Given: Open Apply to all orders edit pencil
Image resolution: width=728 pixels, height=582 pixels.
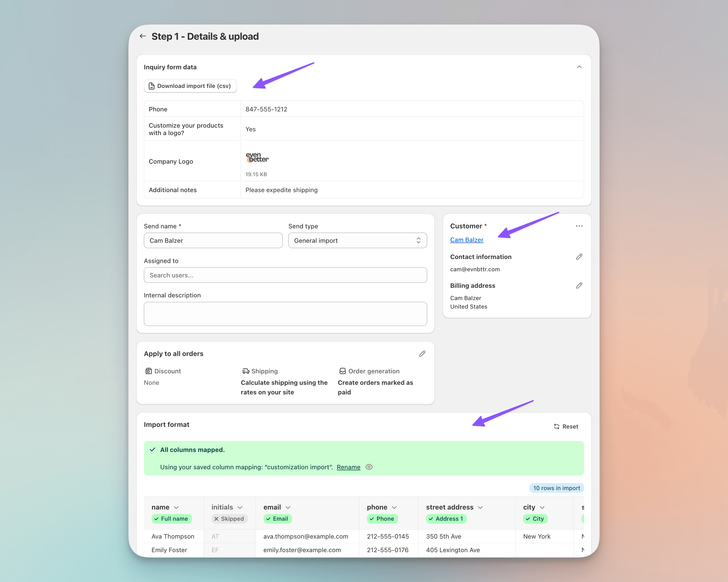Looking at the screenshot, I should (422, 353).
